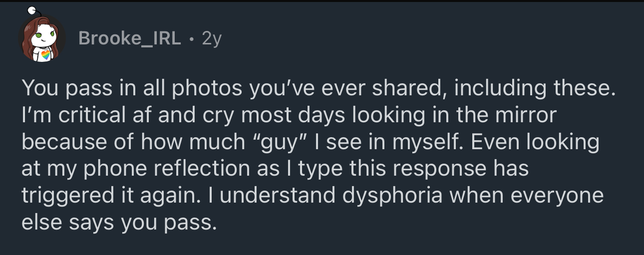Click the 2y timestamp
The image size is (644, 255).
211,38
